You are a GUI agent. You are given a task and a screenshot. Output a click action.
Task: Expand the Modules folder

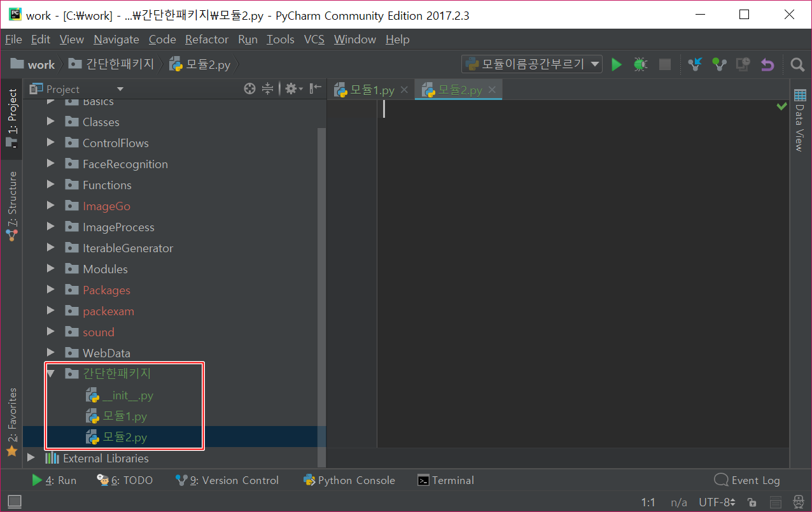pos(51,269)
